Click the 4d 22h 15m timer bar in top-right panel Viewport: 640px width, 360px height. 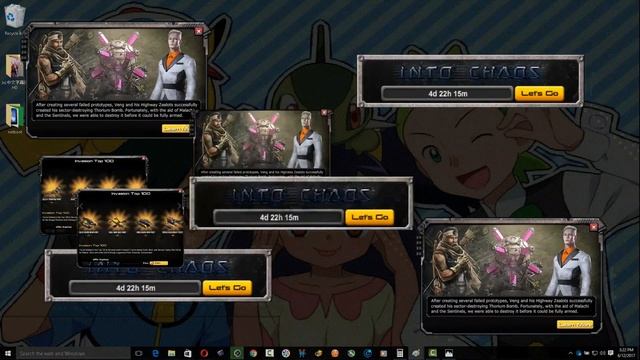tap(447, 93)
